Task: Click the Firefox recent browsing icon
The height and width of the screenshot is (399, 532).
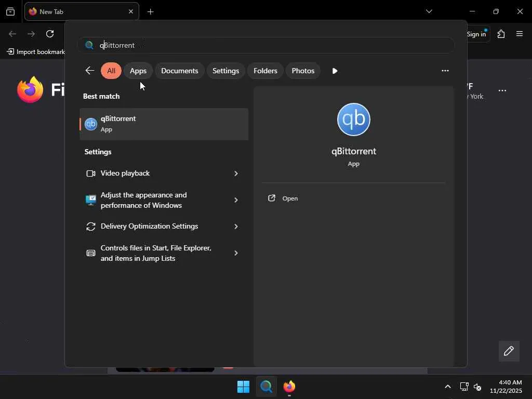Action: pos(10,11)
